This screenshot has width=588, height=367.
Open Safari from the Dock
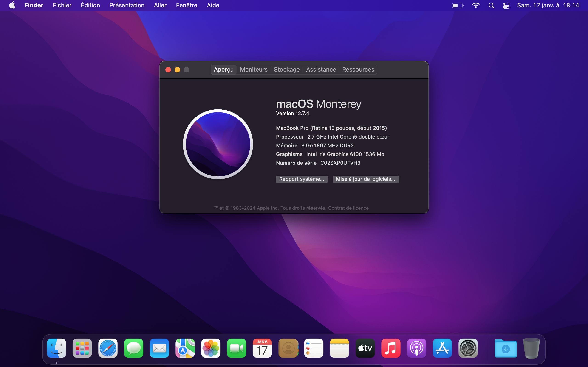[108, 348]
